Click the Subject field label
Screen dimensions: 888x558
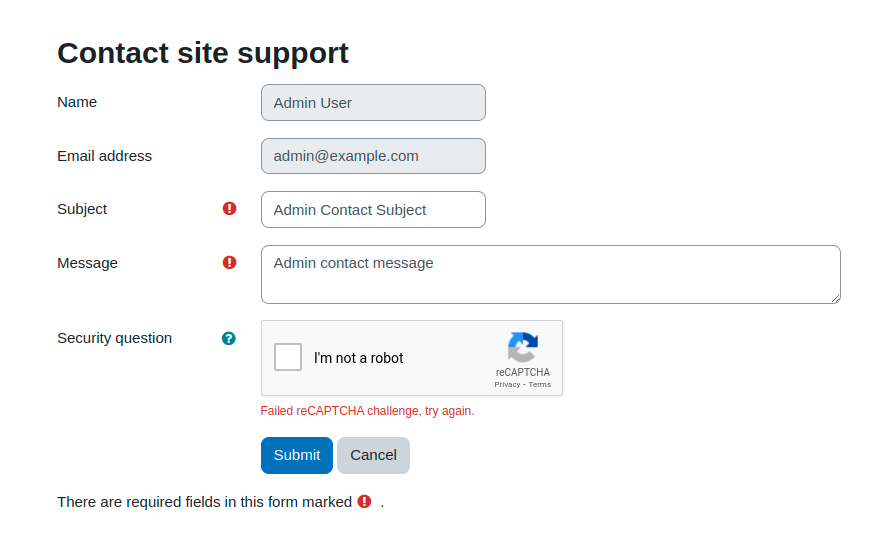coord(82,209)
